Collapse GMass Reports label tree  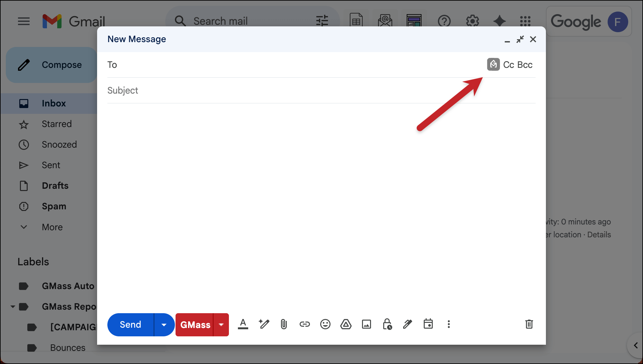(x=13, y=307)
